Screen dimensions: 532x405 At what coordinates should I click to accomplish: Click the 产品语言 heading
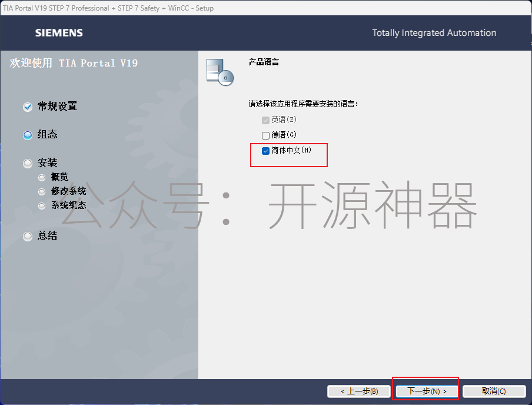(264, 62)
